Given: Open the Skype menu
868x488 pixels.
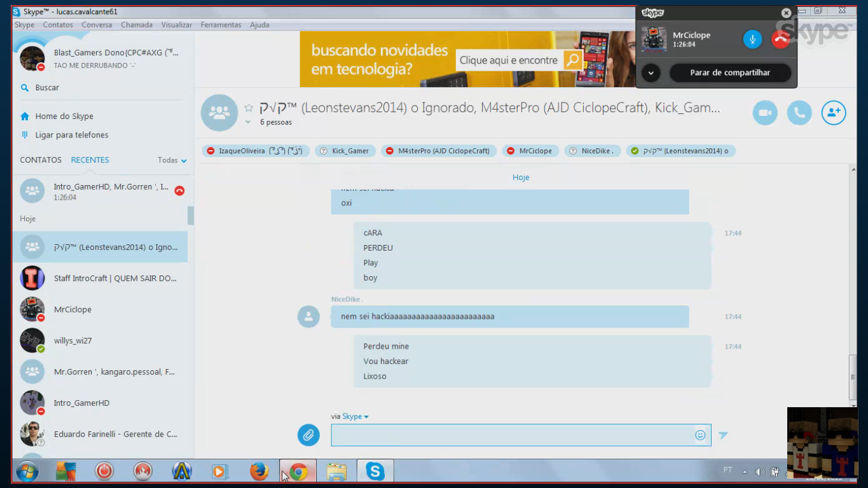Looking at the screenshot, I should pos(25,25).
